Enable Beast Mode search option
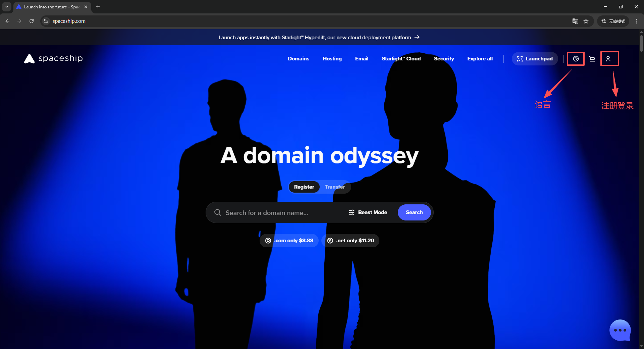644x349 pixels. pyautogui.click(x=368, y=212)
